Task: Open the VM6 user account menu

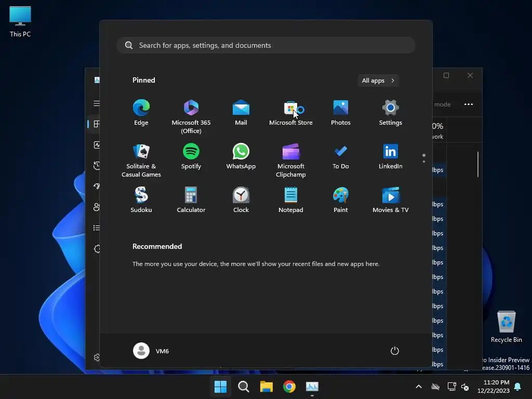Action: click(x=151, y=351)
